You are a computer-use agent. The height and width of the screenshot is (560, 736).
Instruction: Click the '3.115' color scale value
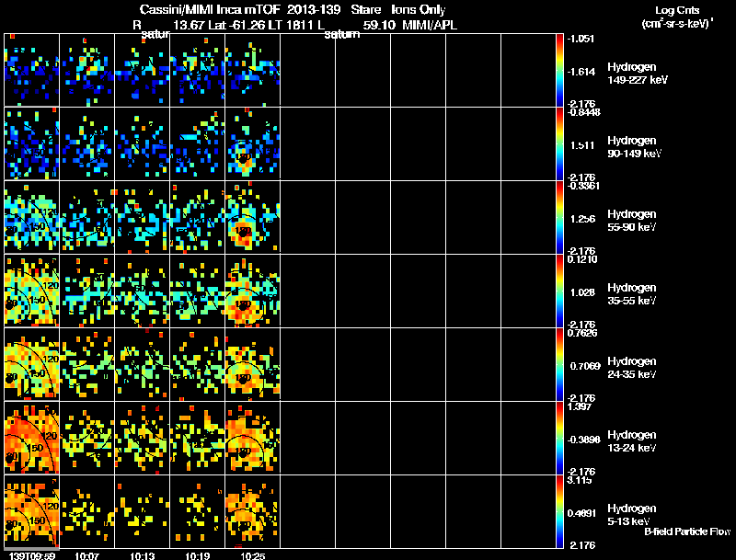pyautogui.click(x=579, y=480)
